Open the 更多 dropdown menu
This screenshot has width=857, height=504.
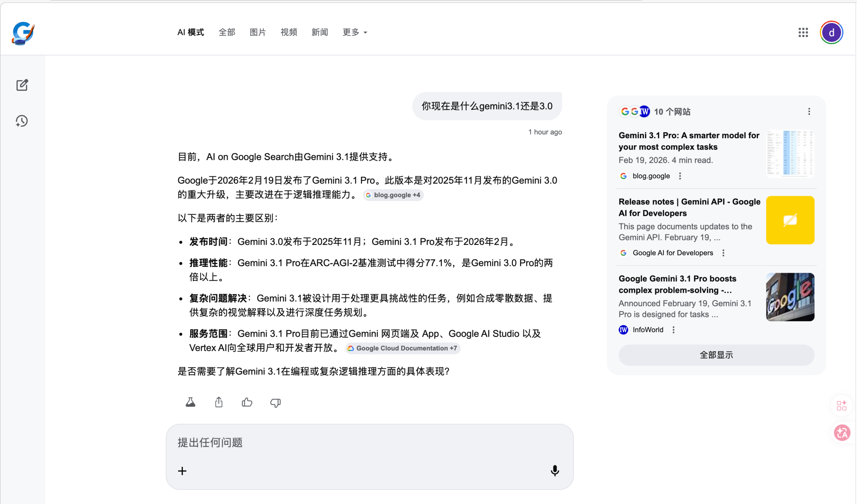(355, 32)
